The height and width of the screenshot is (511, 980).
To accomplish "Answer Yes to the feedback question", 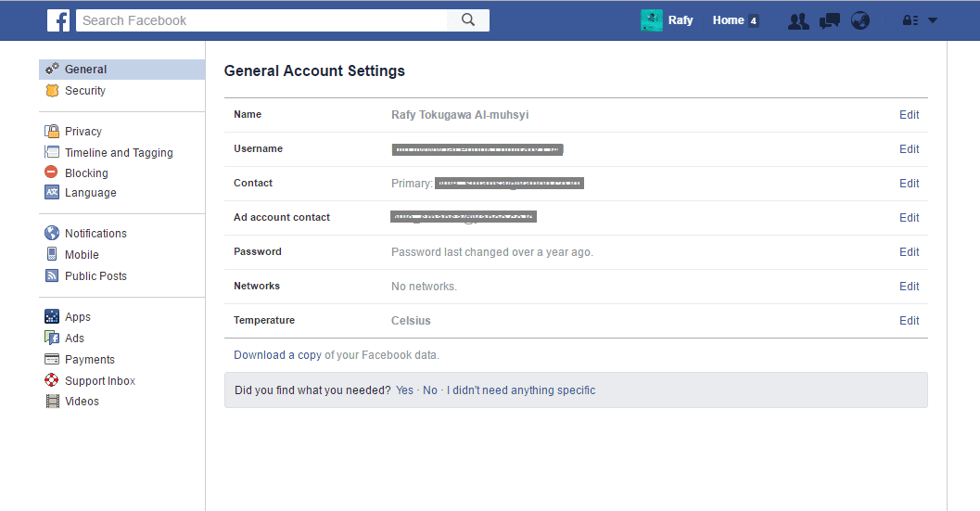I will click(404, 390).
